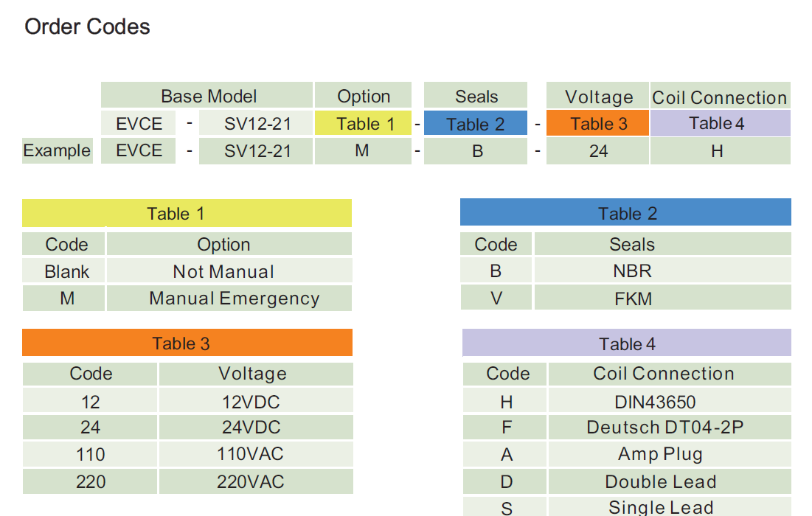Screen dimensions: 812x516
Task: Select the DIN43650 coil connection cell
Action: (x=655, y=402)
